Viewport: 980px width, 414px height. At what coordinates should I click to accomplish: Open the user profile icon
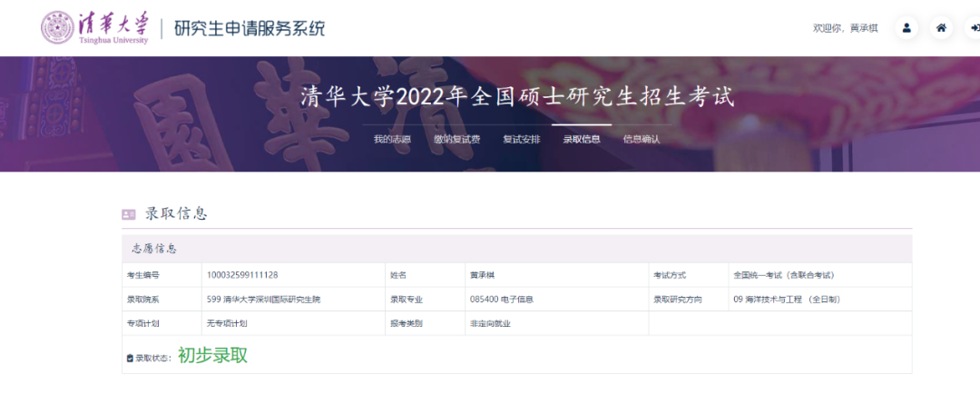[906, 28]
